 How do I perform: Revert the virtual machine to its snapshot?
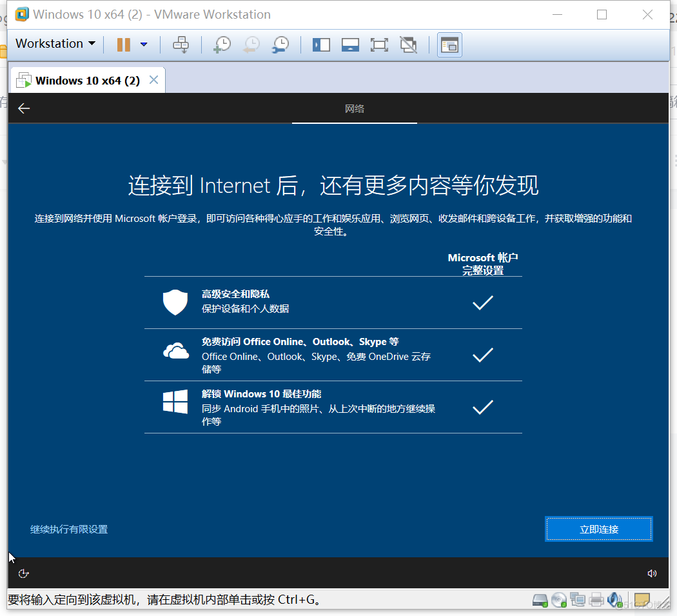[251, 45]
